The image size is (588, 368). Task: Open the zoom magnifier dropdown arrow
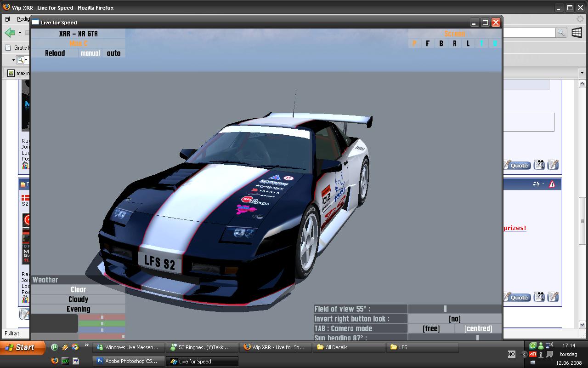click(26, 60)
